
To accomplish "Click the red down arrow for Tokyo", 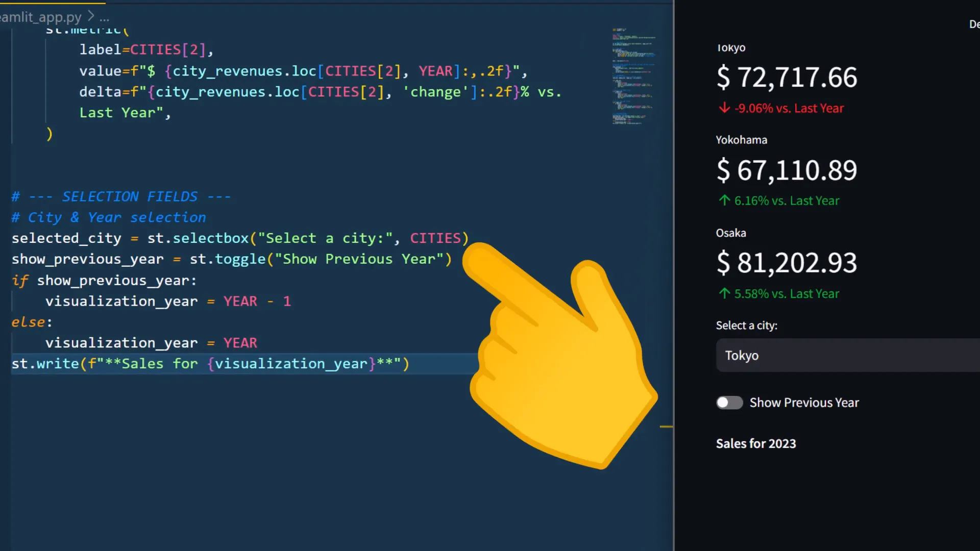I will click(x=724, y=108).
